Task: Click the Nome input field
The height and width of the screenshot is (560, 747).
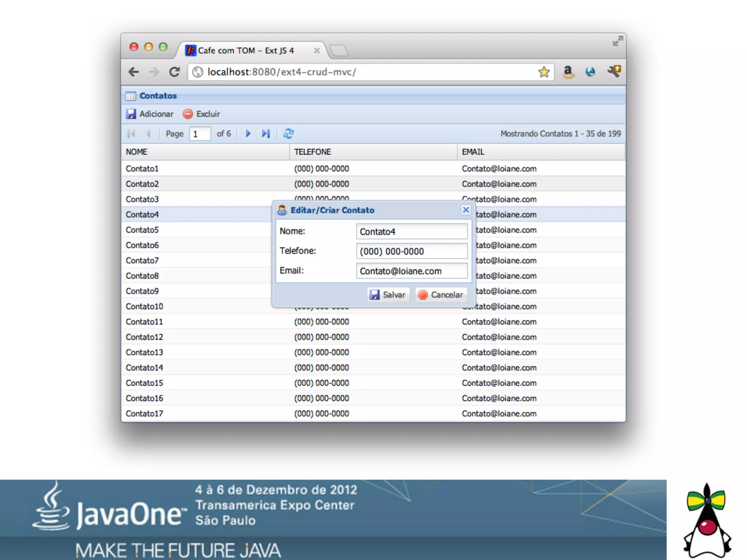Action: tap(411, 232)
